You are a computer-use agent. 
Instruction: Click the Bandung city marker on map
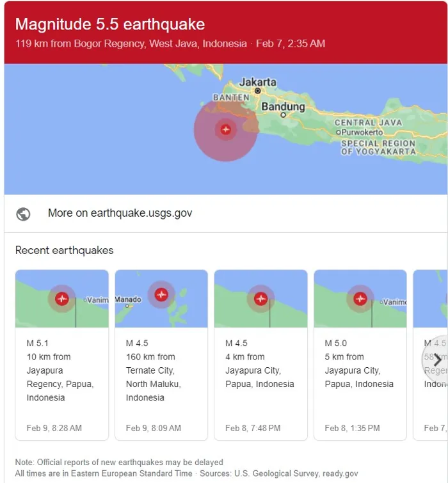coord(283,115)
